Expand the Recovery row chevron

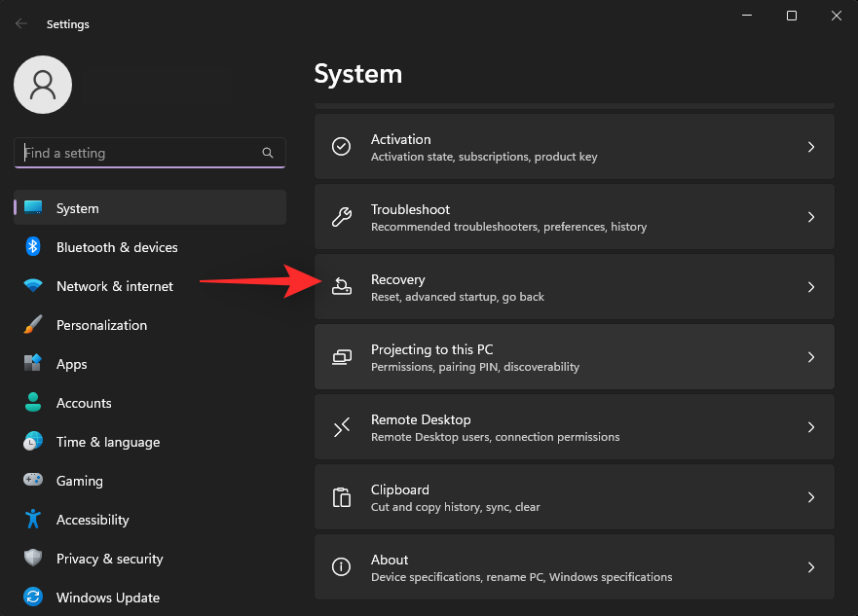pos(811,287)
